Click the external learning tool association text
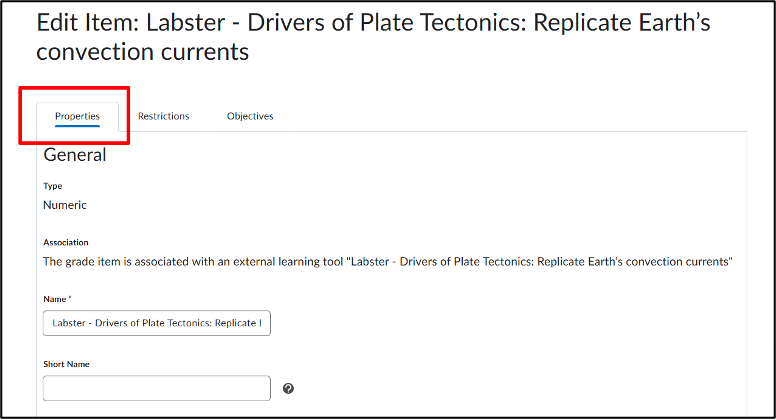The height and width of the screenshot is (420, 776). tap(388, 262)
